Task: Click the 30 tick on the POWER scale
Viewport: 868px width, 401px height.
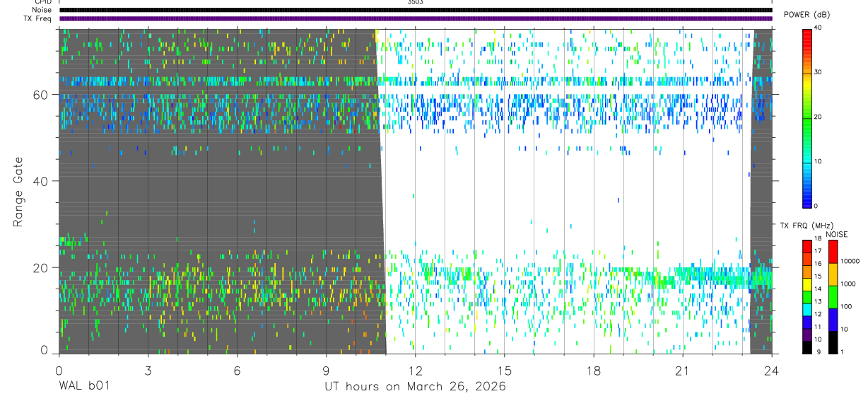Action: coord(818,72)
